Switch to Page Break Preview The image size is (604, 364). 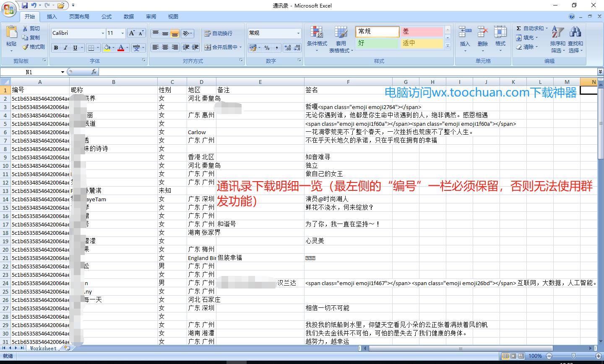click(x=521, y=356)
